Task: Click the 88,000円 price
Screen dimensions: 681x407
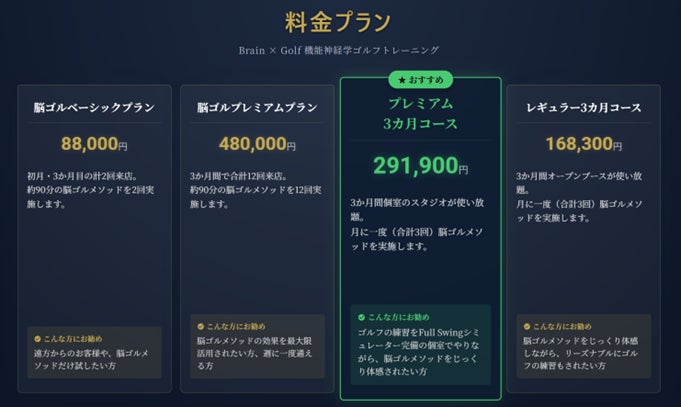Action: point(94,144)
